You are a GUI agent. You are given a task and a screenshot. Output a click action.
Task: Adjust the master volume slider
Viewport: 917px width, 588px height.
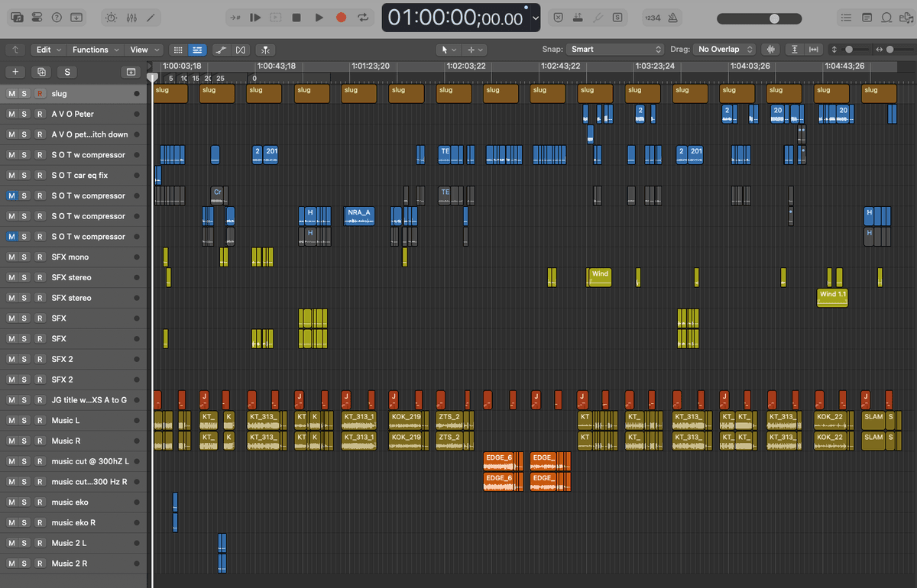tap(774, 18)
